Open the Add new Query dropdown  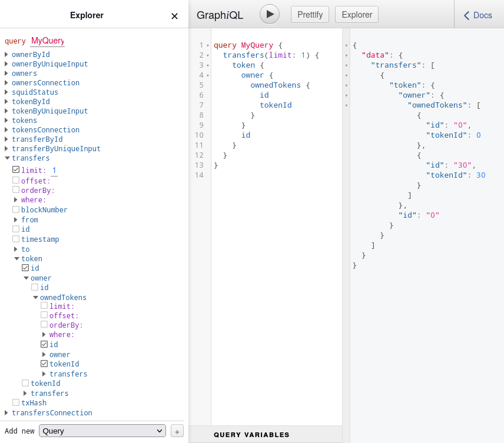pos(102,431)
